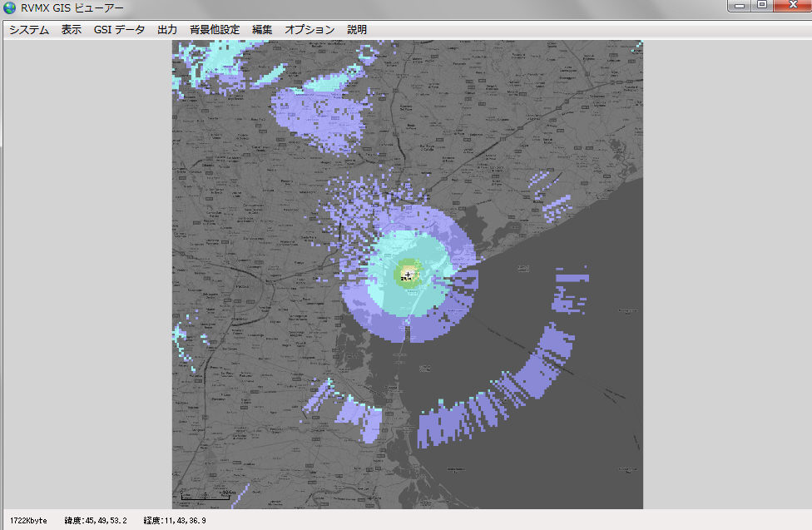
Task: Open the 出力 menu
Action: (x=167, y=30)
